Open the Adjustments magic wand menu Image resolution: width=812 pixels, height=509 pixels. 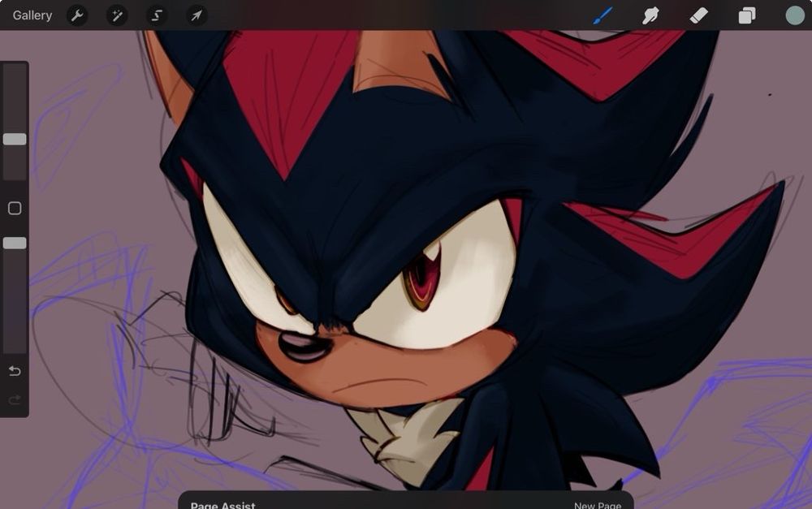coord(117,15)
